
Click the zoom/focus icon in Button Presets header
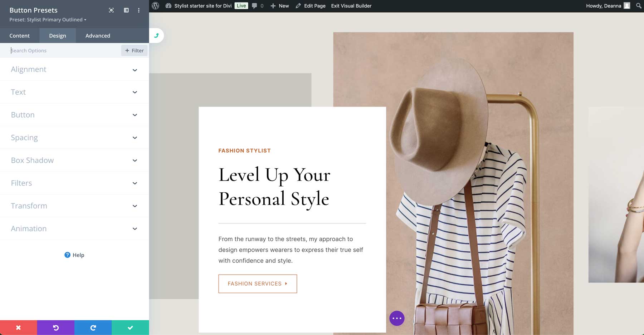pos(111,10)
